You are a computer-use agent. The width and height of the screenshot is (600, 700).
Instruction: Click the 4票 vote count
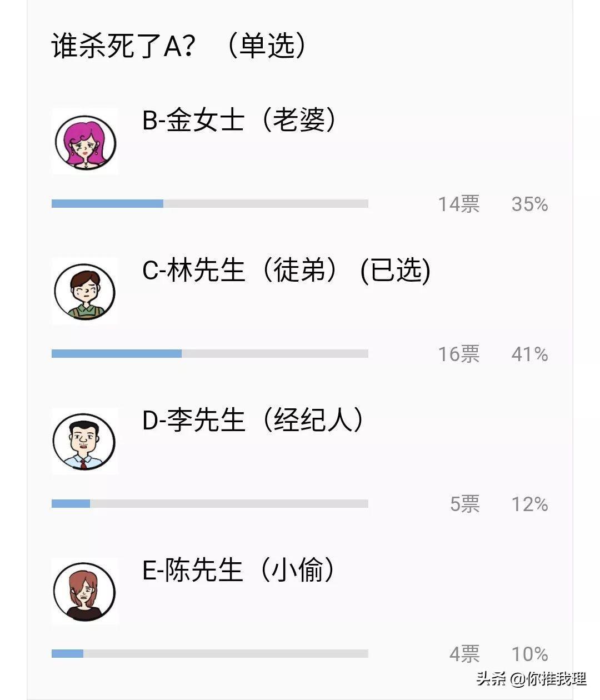[x=464, y=654]
